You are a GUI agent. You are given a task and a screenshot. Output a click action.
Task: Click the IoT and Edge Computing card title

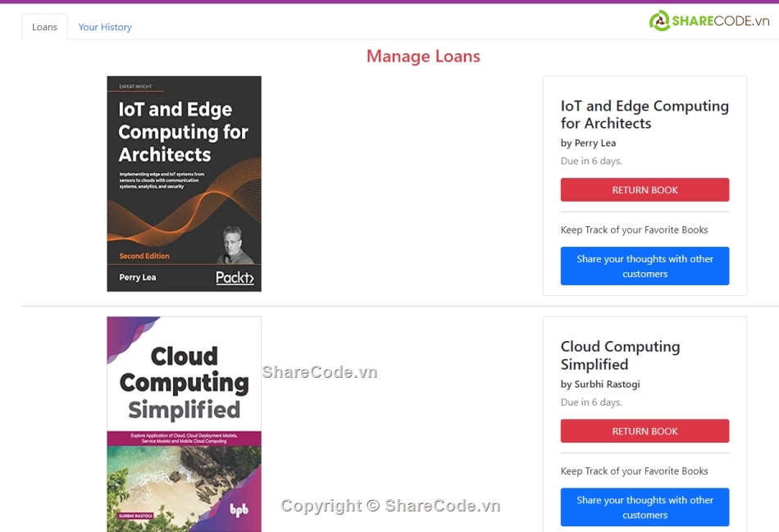click(645, 115)
